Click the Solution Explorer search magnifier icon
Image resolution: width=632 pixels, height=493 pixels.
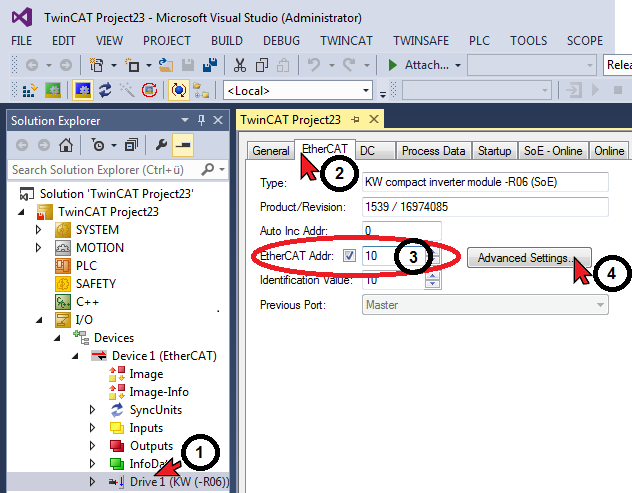click(208, 170)
